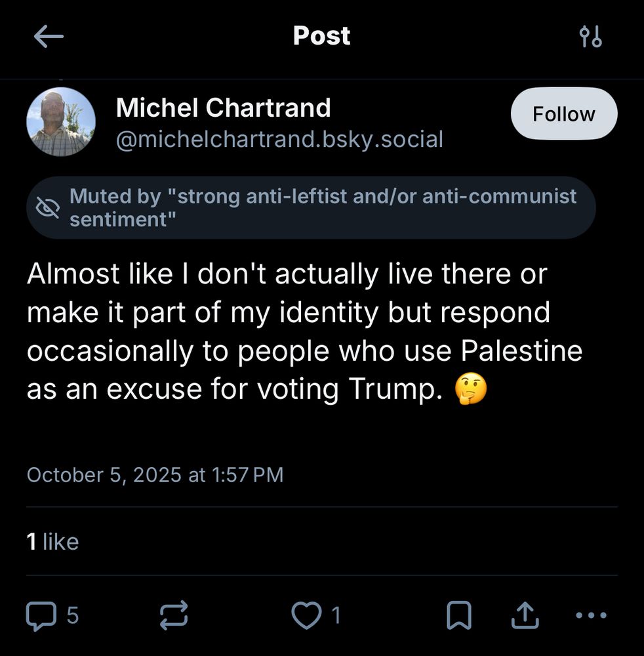Follow Michel Chartrand

pyautogui.click(x=563, y=114)
